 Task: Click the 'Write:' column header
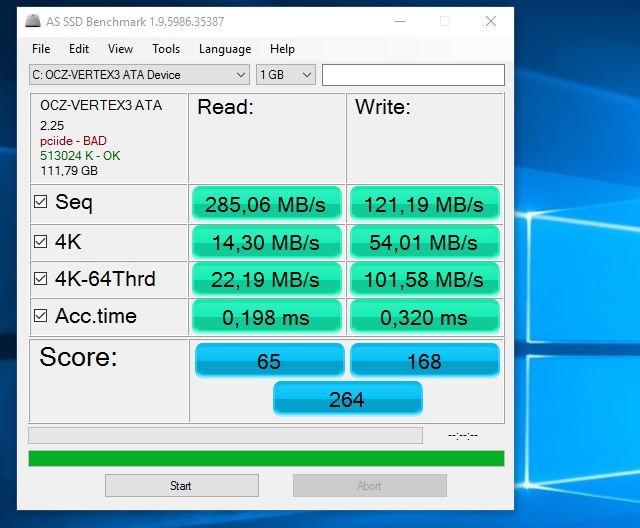(x=382, y=107)
